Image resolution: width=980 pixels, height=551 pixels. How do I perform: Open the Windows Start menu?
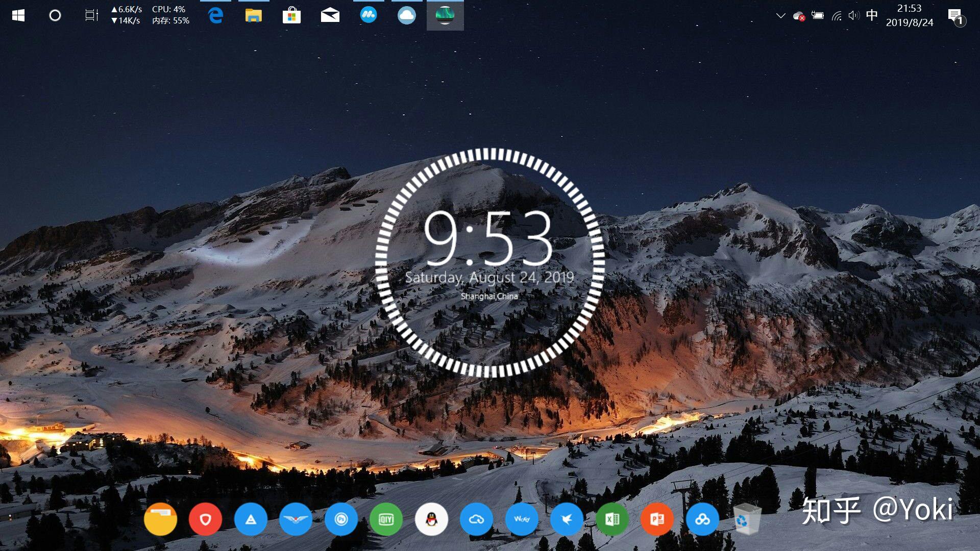pos(18,15)
